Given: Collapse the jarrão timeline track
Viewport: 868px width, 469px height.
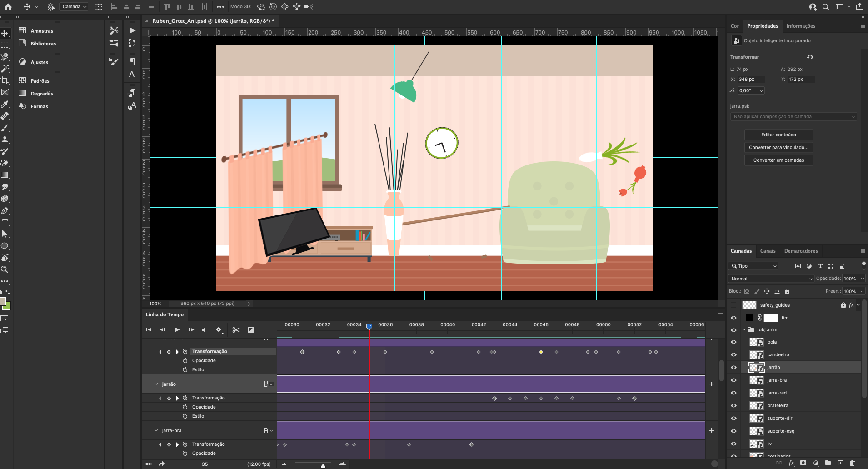Looking at the screenshot, I should click(156, 384).
